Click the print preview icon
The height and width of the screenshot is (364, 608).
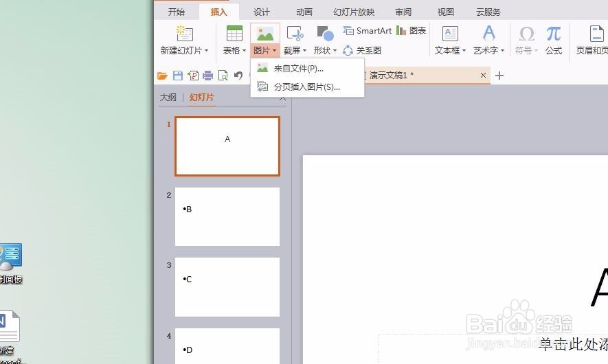point(223,76)
